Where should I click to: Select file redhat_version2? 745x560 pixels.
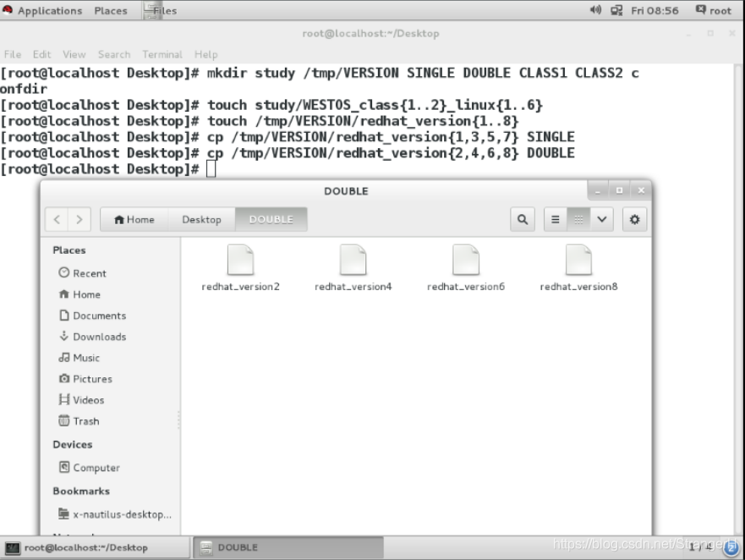[x=240, y=268]
